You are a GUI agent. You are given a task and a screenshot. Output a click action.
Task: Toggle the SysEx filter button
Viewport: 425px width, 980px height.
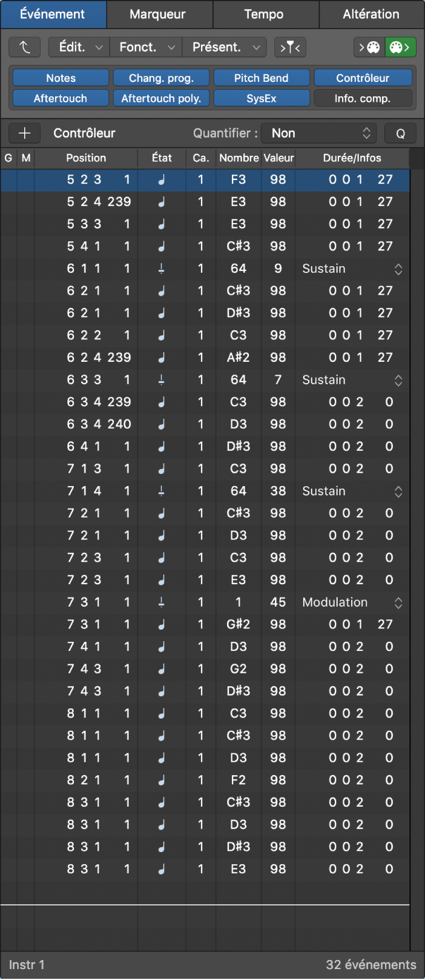(x=262, y=98)
